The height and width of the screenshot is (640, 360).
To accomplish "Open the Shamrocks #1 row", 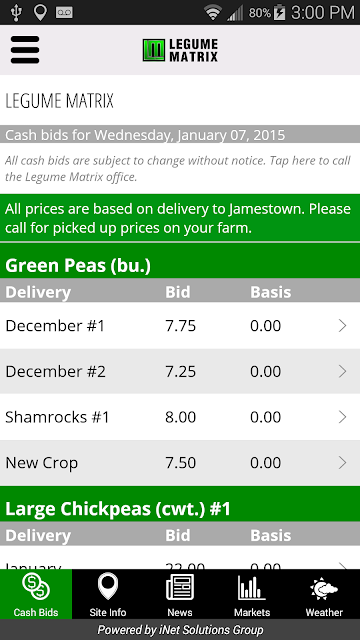I will click(x=180, y=417).
